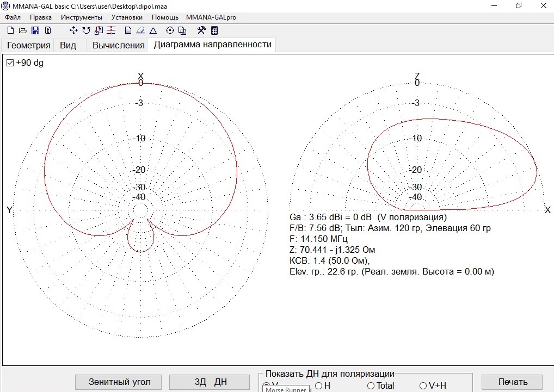Open the Инструменты menu
Image resolution: width=554 pixels, height=392 pixels.
82,17
